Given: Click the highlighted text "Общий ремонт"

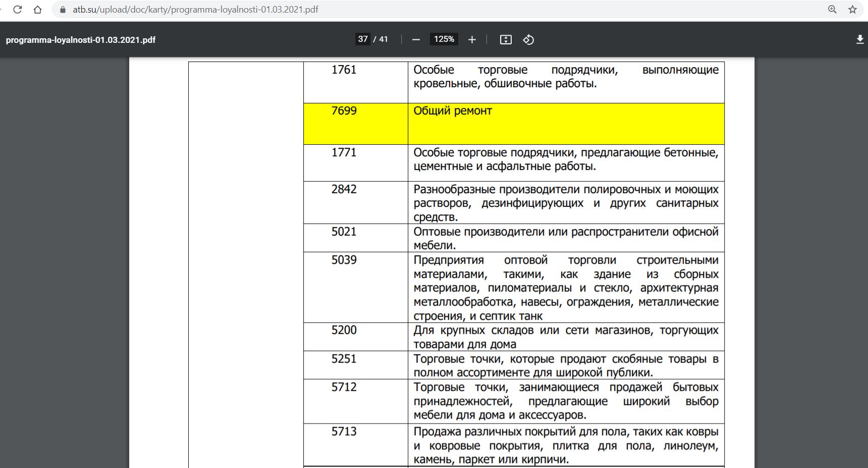Looking at the screenshot, I should coord(453,110).
